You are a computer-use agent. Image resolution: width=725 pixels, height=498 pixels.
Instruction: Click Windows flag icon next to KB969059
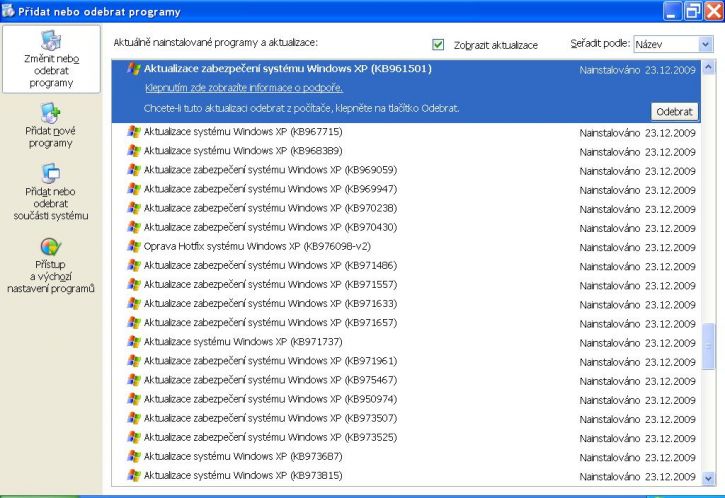(x=134, y=170)
